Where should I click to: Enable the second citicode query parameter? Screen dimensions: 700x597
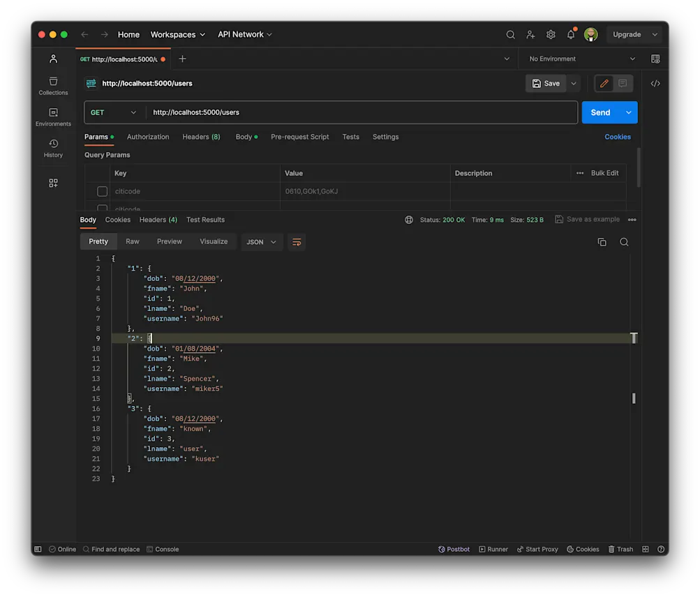coord(102,209)
